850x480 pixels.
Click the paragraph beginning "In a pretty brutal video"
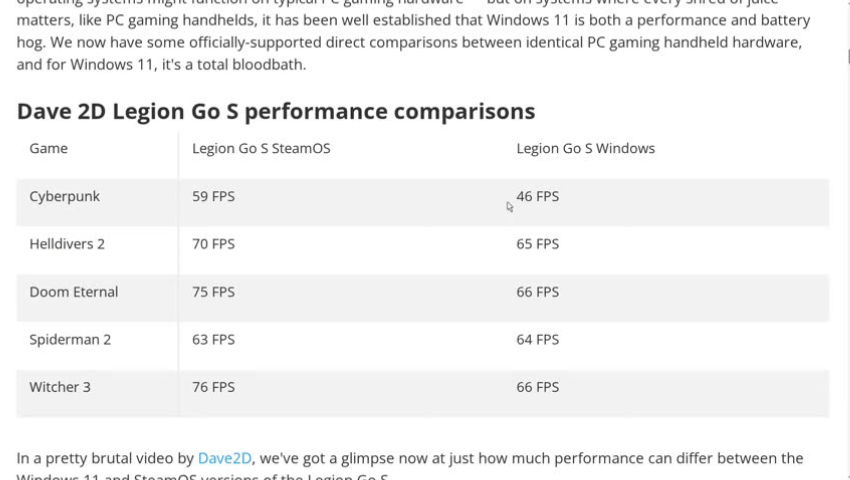[x=500, y=459]
